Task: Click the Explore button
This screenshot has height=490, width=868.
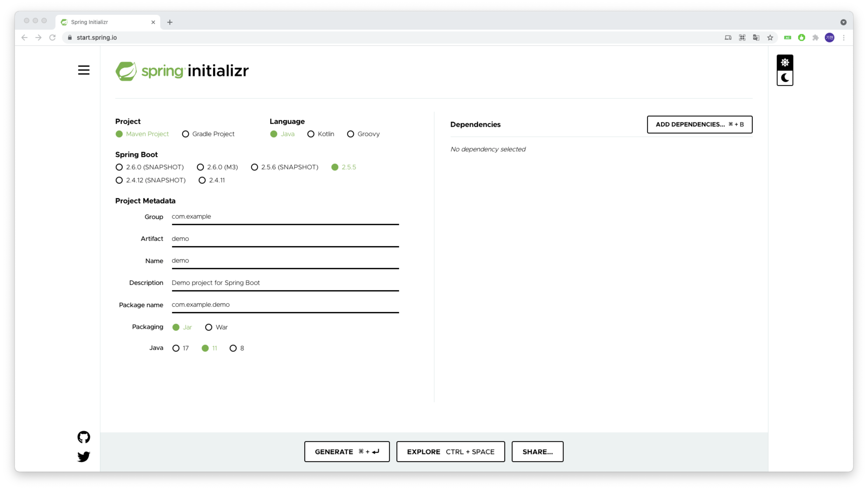Action: pyautogui.click(x=451, y=452)
